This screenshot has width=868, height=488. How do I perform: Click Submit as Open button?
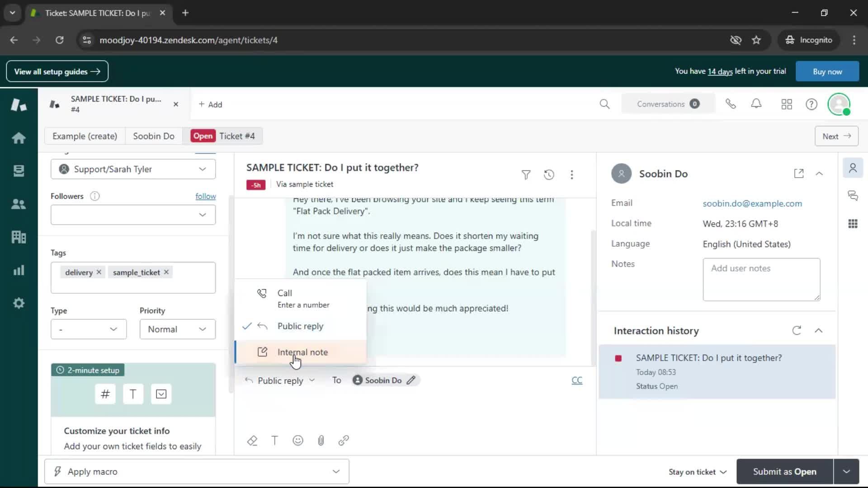tap(784, 472)
